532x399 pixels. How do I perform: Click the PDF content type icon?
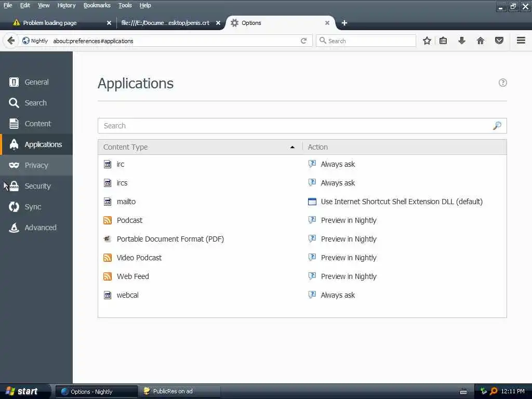click(x=108, y=239)
